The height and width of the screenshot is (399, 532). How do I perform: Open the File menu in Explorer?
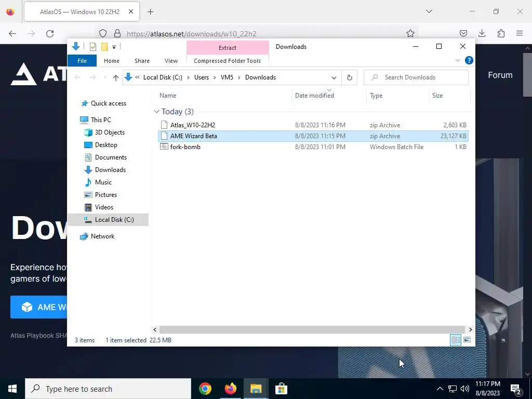[x=82, y=61]
